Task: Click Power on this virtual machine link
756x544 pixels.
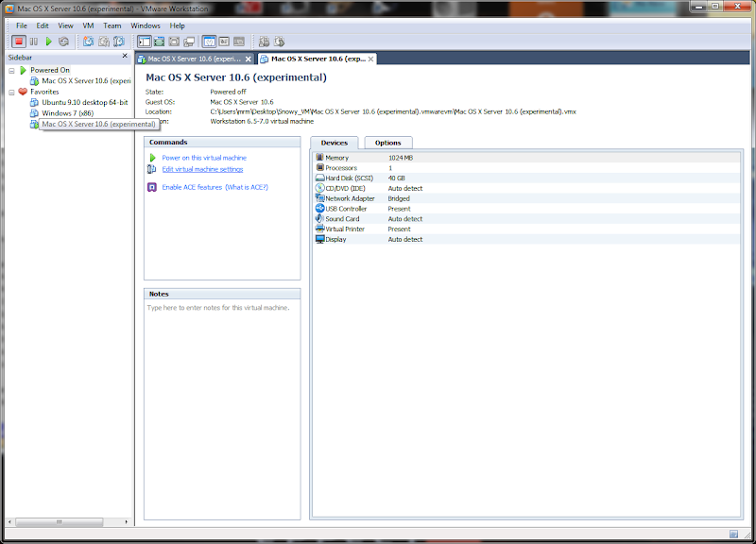Action: pos(204,158)
